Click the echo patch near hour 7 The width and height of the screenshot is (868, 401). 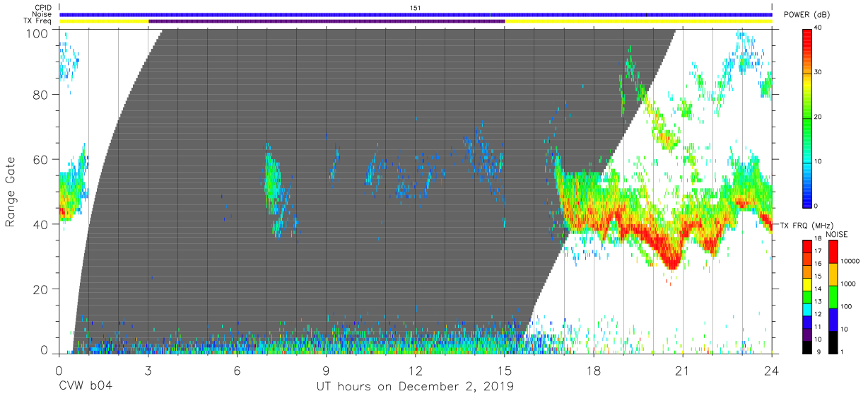tap(272, 184)
